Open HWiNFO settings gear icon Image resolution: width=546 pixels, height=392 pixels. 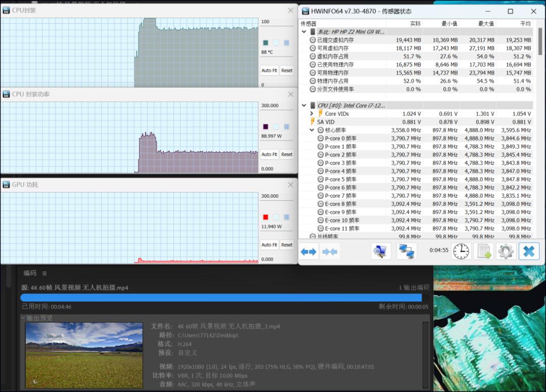tap(506, 251)
